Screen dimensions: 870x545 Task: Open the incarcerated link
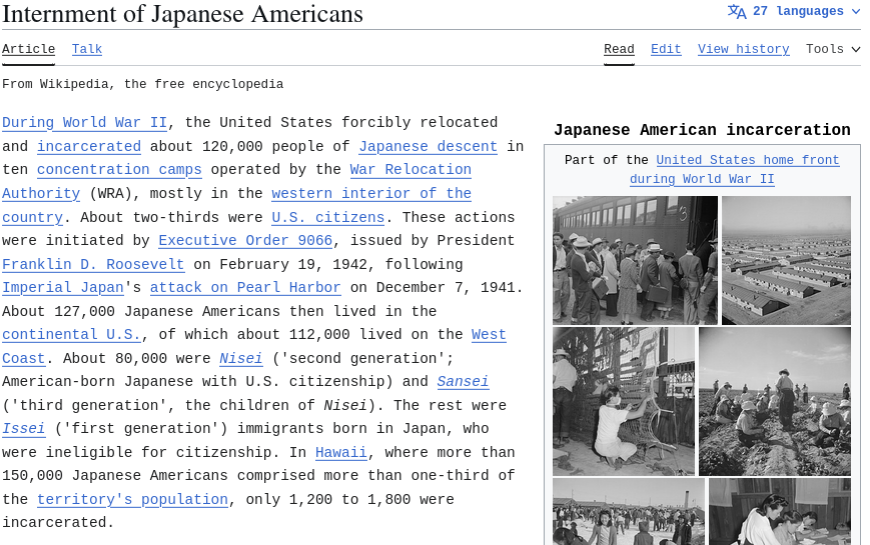[89, 146]
